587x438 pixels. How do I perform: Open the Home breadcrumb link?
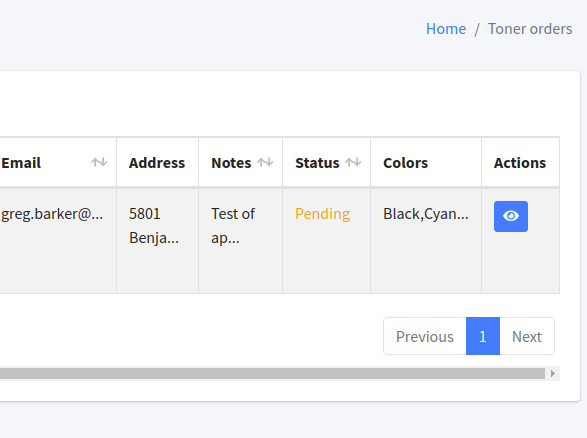pos(446,29)
